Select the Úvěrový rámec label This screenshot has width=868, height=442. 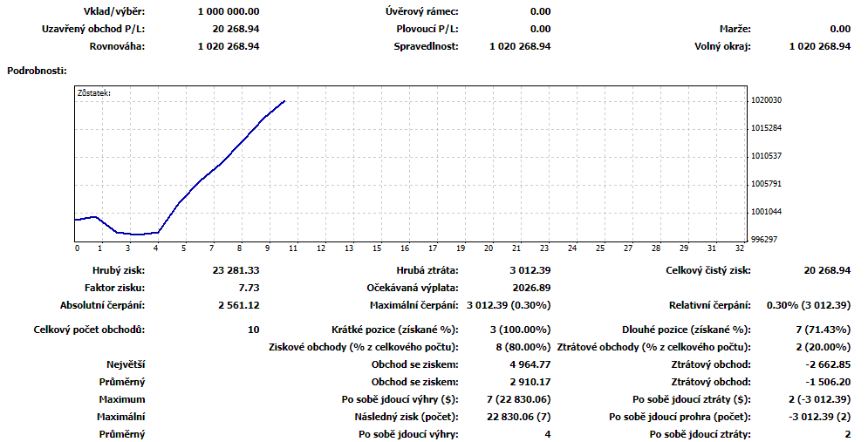[422, 12]
